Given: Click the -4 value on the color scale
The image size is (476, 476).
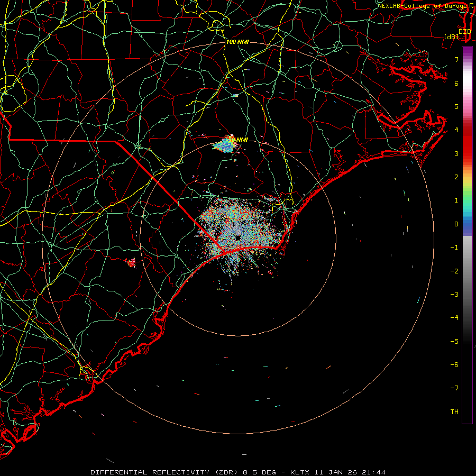Looking at the screenshot, I should [x=454, y=317].
